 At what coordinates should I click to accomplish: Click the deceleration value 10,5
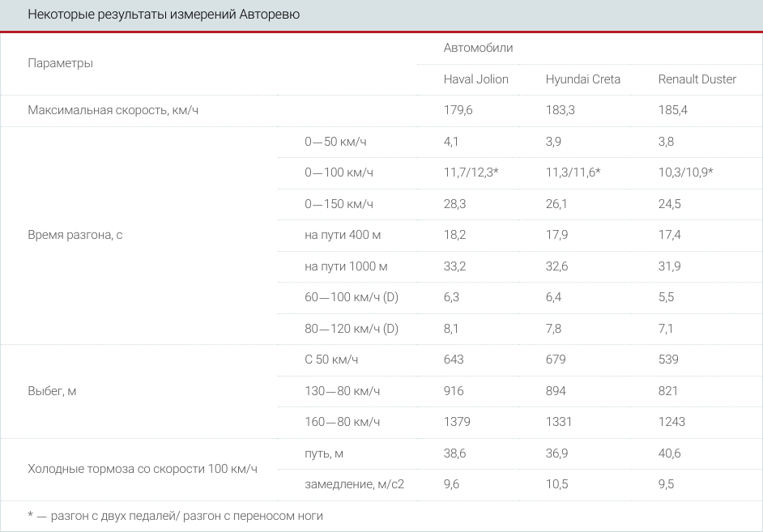[x=556, y=484]
